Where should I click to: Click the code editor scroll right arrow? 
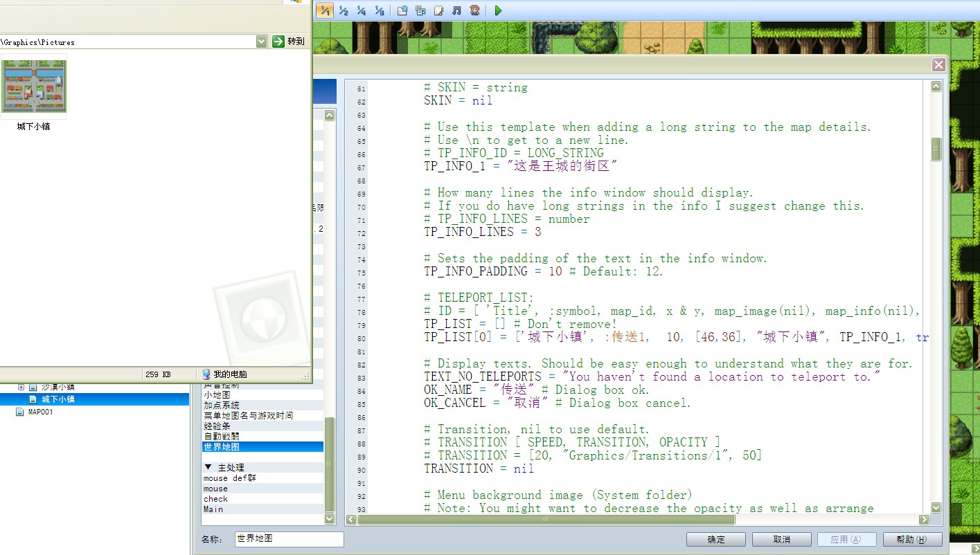coord(924,519)
